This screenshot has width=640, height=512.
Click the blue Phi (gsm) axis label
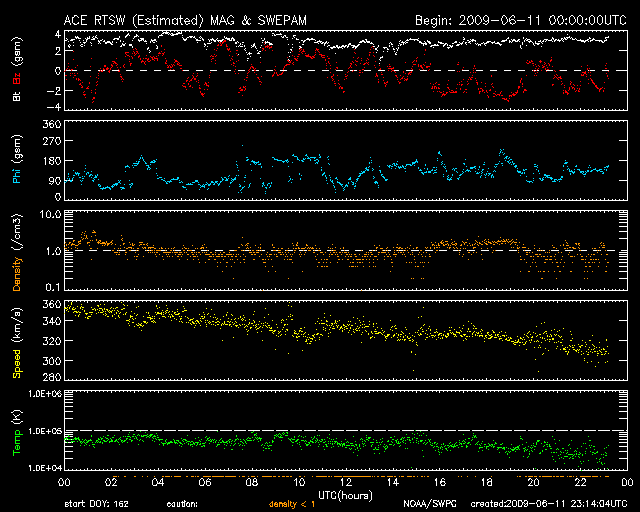click(16, 167)
